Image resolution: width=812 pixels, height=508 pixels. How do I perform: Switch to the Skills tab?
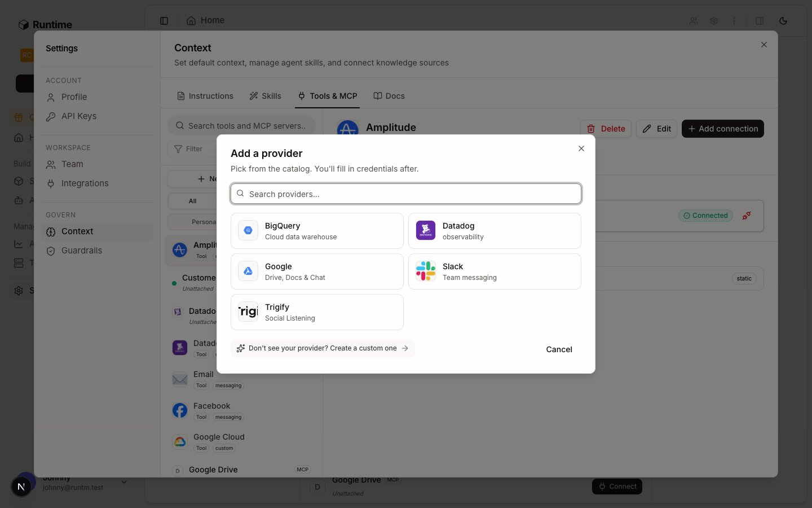(266, 96)
